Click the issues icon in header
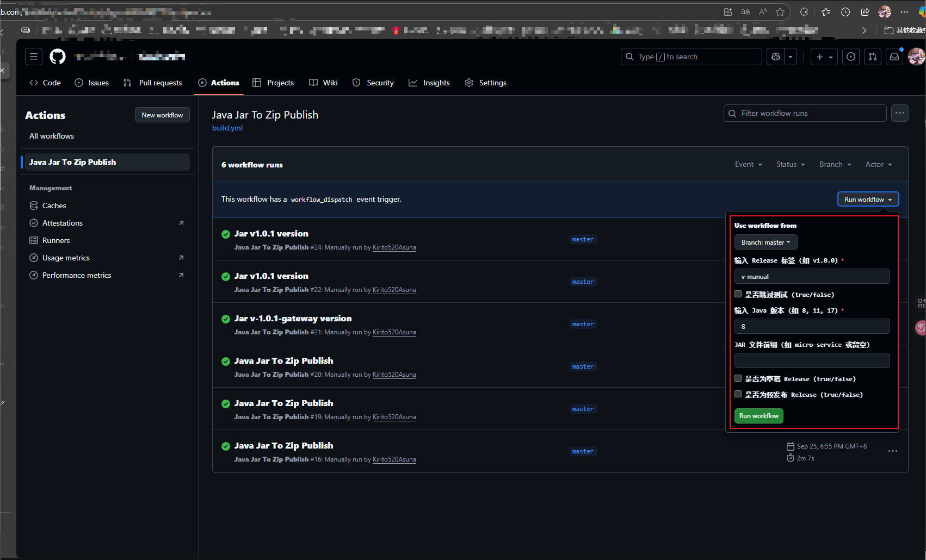Screen dimensions: 926x560 pyautogui.click(x=851, y=57)
